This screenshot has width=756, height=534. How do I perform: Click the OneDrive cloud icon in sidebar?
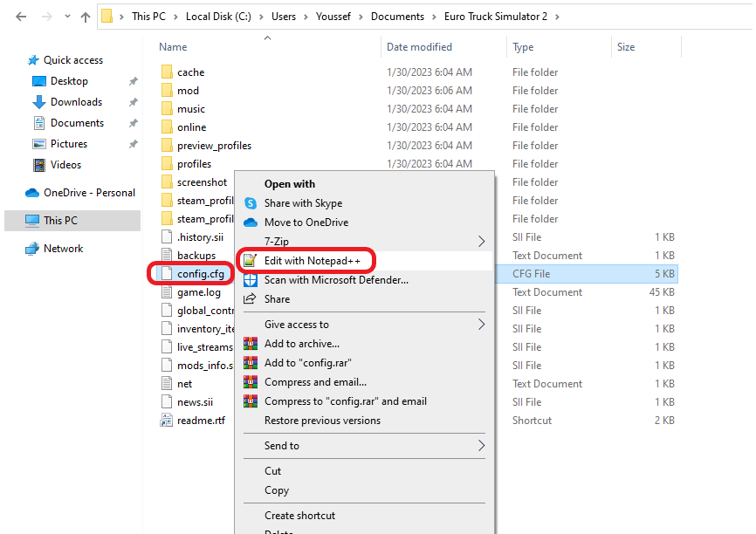tap(32, 193)
